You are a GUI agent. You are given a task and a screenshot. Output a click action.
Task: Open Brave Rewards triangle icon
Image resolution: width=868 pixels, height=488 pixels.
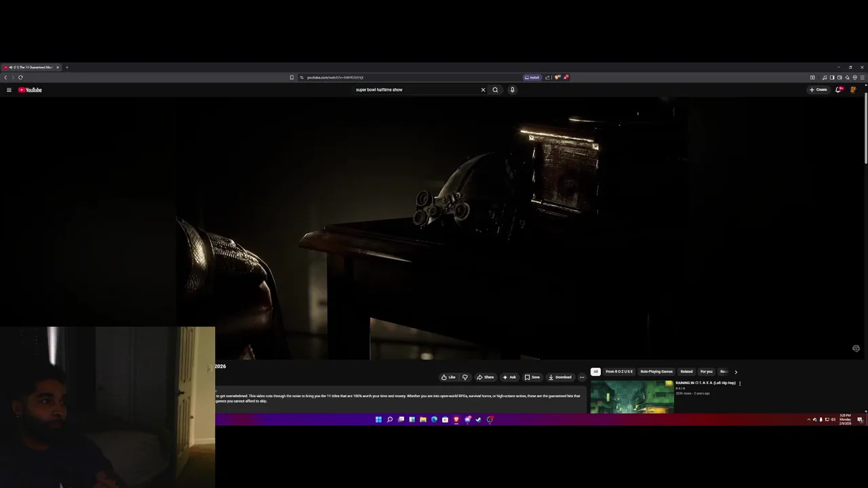pyautogui.click(x=566, y=77)
